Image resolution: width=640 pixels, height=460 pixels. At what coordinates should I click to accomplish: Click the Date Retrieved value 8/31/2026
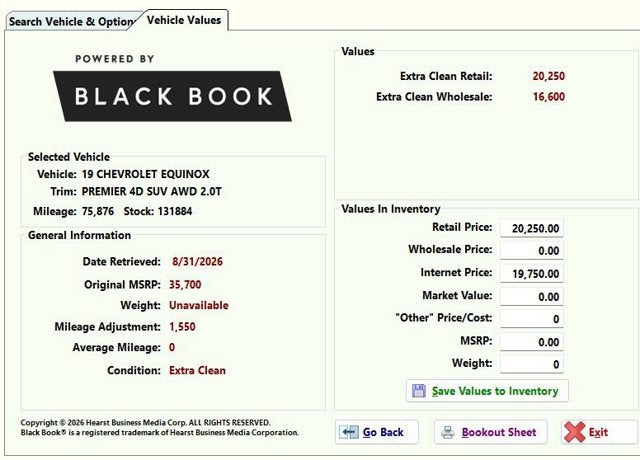[198, 262]
